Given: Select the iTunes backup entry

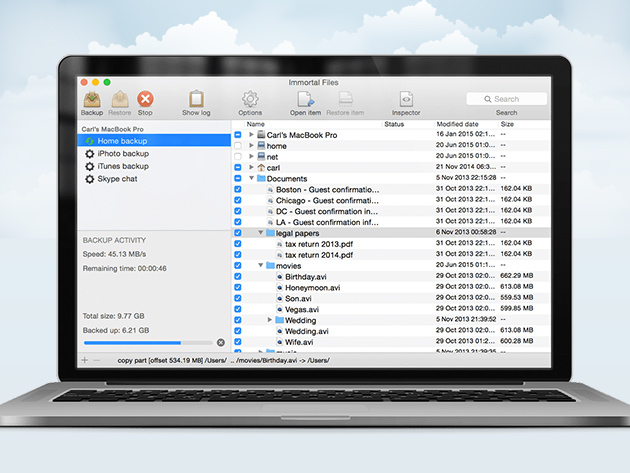Looking at the screenshot, I should point(154,166).
